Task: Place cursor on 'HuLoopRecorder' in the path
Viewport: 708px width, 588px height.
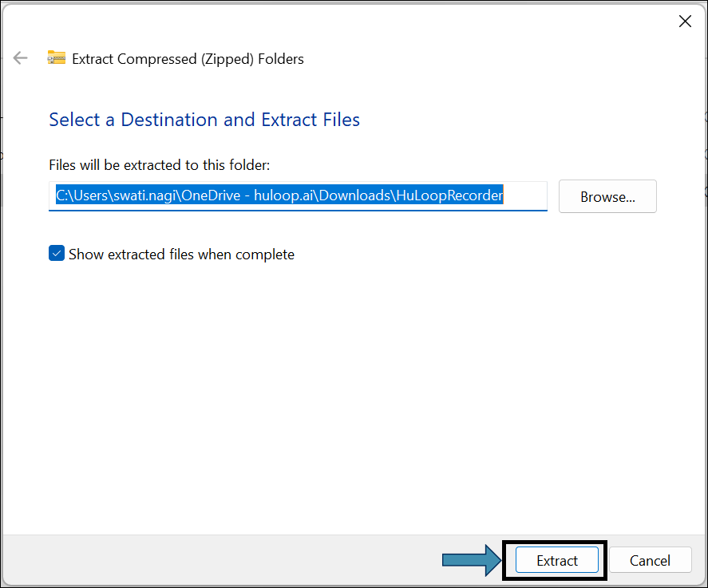Action: tap(447, 195)
